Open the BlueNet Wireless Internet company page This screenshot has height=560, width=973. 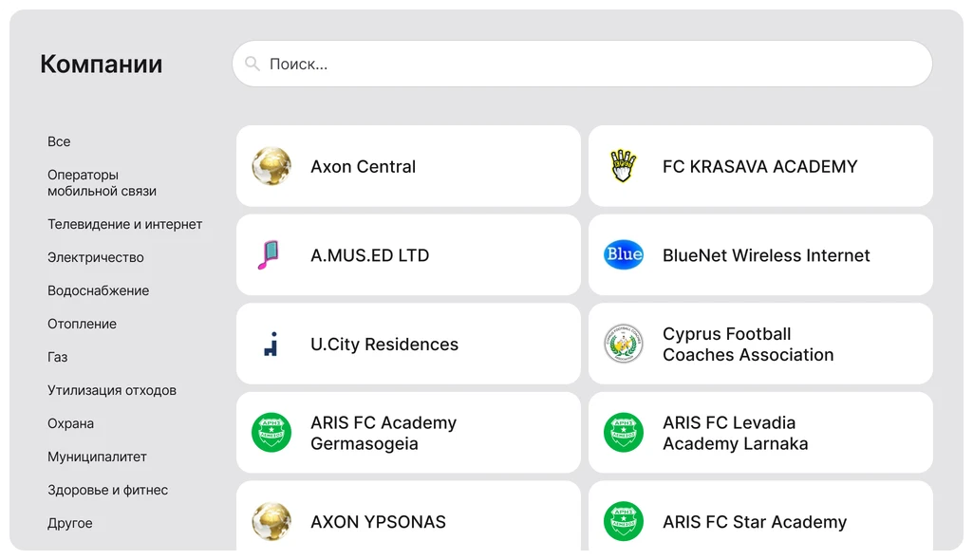[759, 255]
